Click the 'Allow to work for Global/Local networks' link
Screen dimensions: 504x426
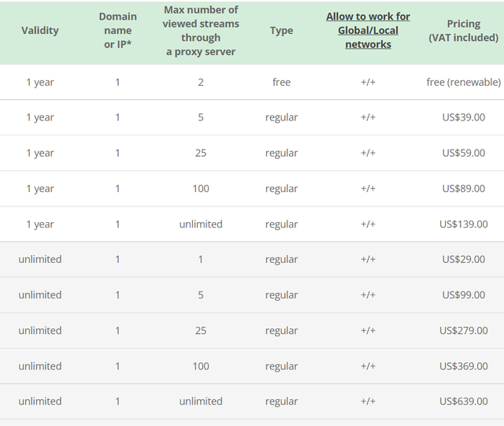[368, 31]
